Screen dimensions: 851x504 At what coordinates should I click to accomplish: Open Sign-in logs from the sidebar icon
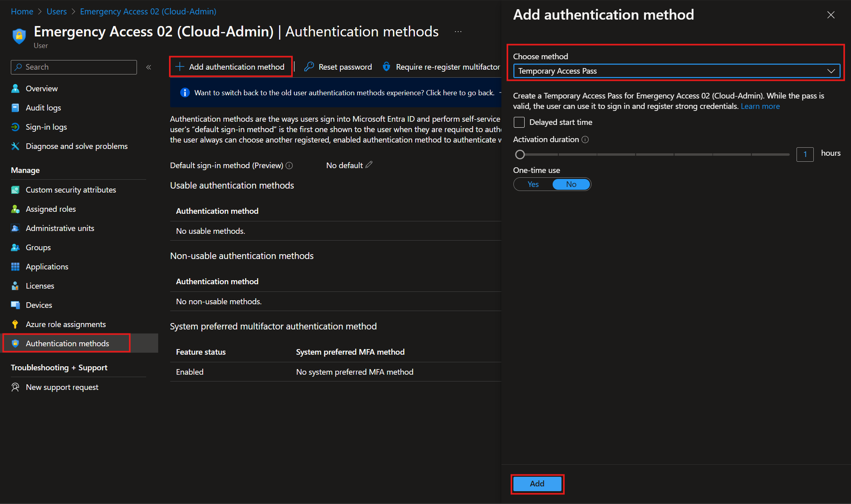click(x=15, y=127)
